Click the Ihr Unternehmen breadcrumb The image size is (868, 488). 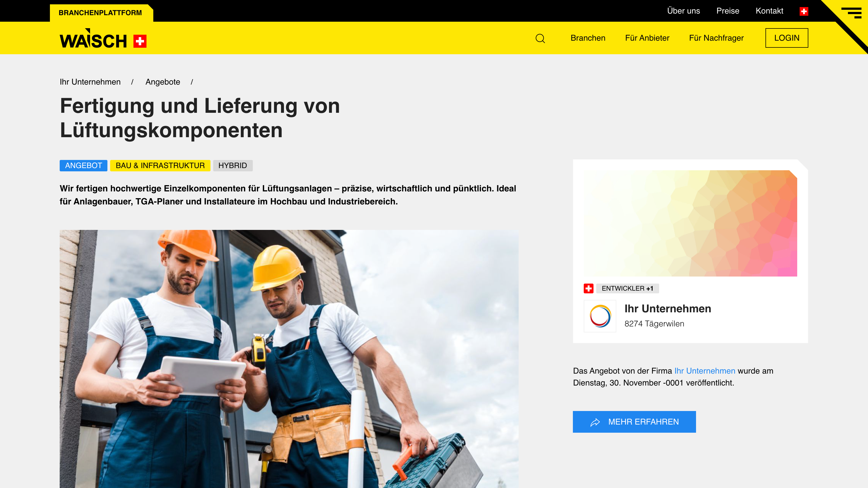click(90, 82)
